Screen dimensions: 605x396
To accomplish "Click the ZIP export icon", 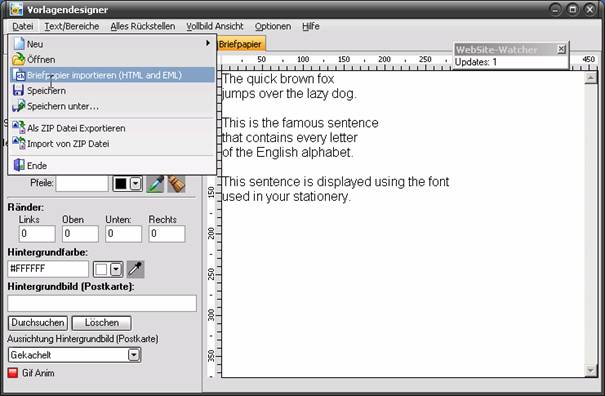I will [x=19, y=128].
